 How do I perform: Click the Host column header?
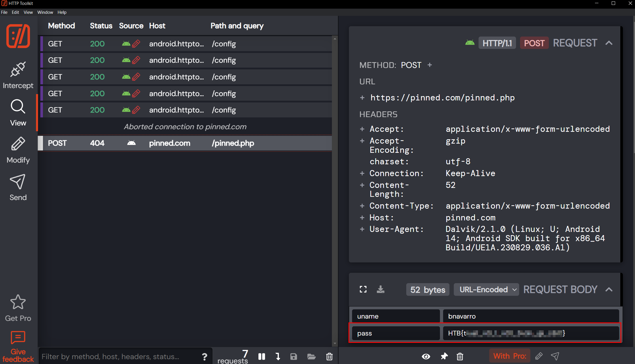point(157,26)
